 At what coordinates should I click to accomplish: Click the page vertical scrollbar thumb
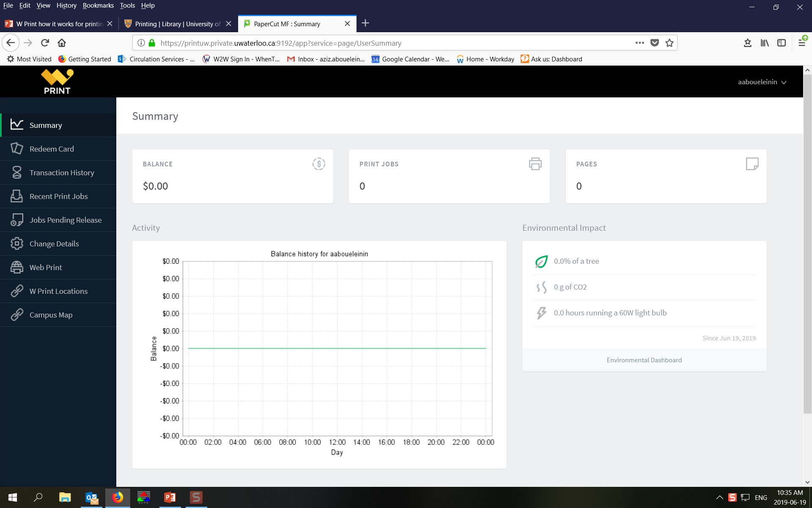(807, 243)
